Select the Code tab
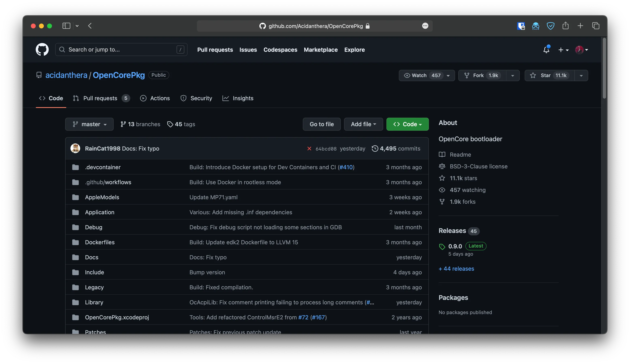 click(x=51, y=98)
